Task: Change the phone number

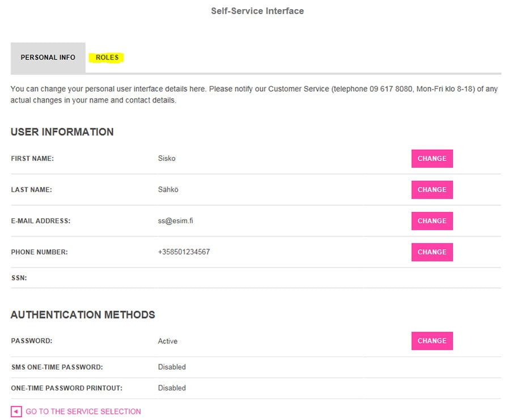Action: (x=432, y=252)
